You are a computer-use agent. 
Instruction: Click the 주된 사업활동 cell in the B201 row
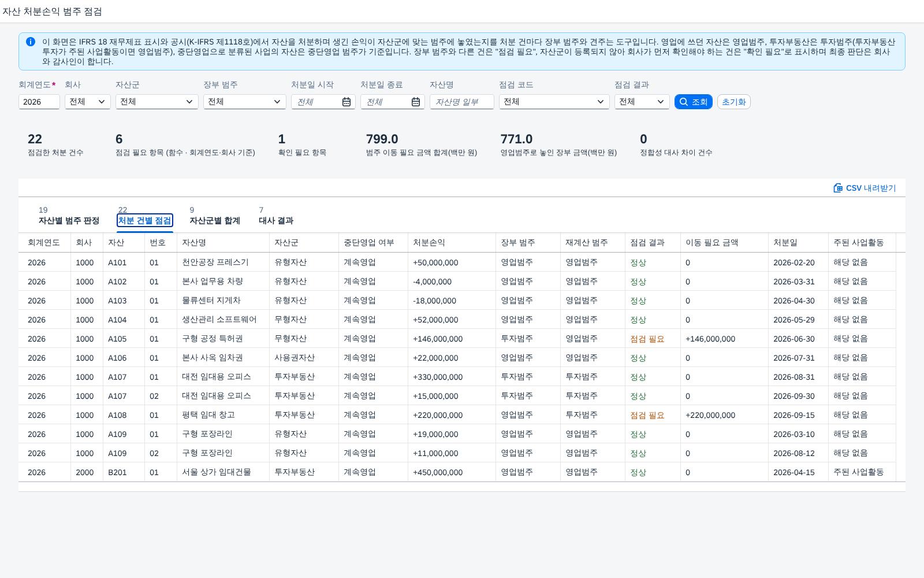(862, 472)
